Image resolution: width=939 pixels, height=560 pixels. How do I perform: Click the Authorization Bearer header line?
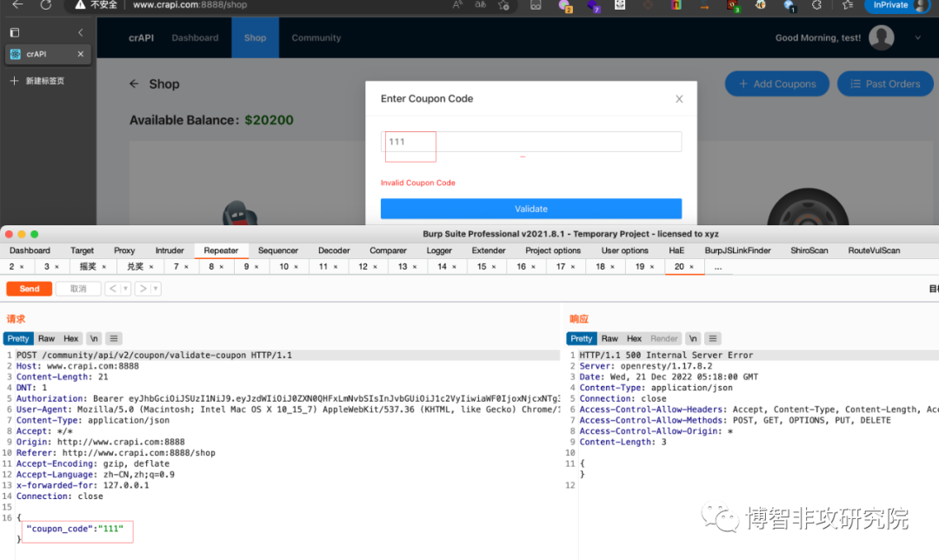[x=288, y=398]
